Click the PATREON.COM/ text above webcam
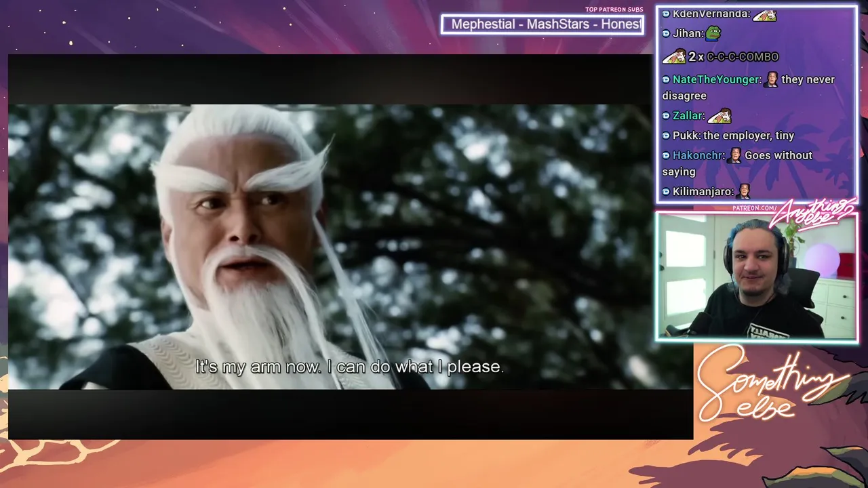 (x=755, y=207)
